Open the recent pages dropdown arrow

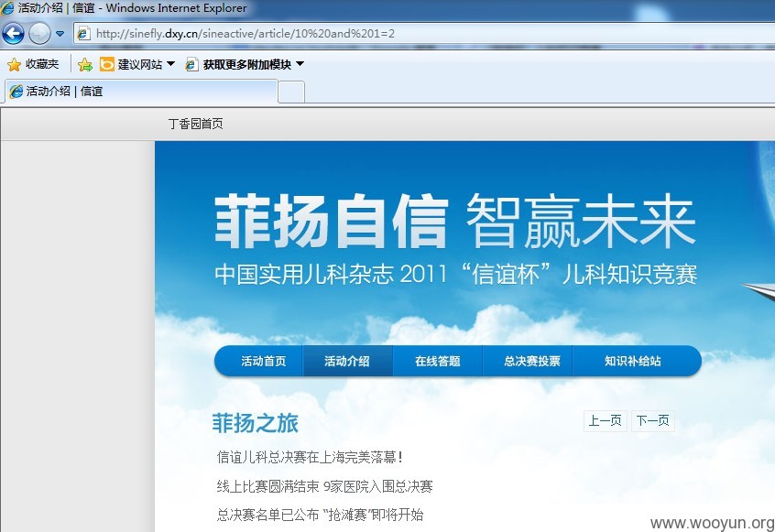(x=60, y=34)
